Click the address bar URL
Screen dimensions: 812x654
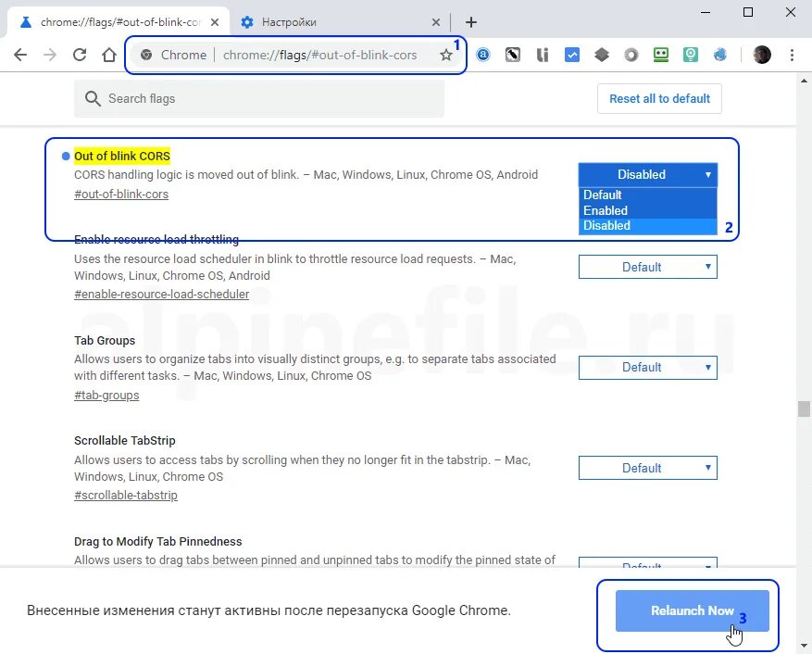pos(319,55)
